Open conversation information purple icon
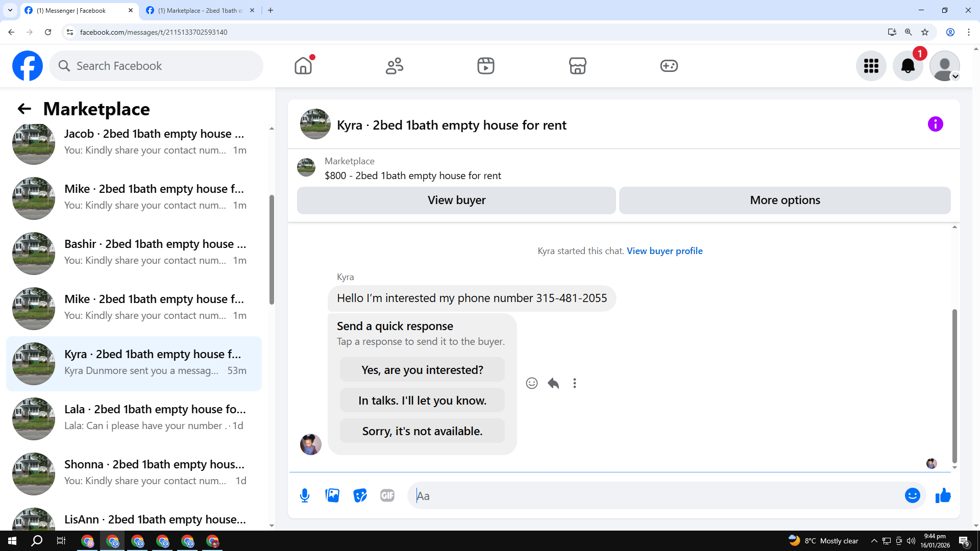Viewport: 980px width, 551px height. pyautogui.click(x=935, y=124)
